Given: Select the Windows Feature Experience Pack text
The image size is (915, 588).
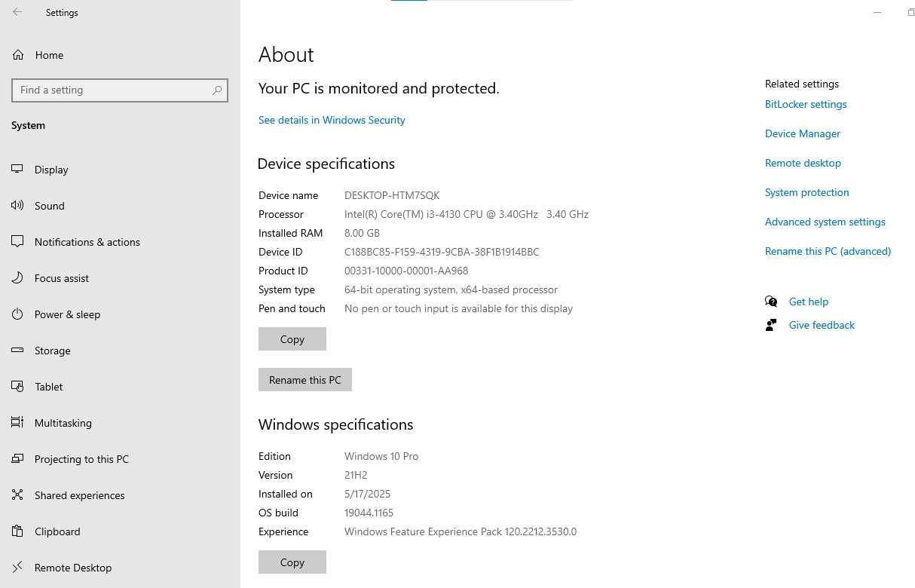Looking at the screenshot, I should (x=461, y=531).
